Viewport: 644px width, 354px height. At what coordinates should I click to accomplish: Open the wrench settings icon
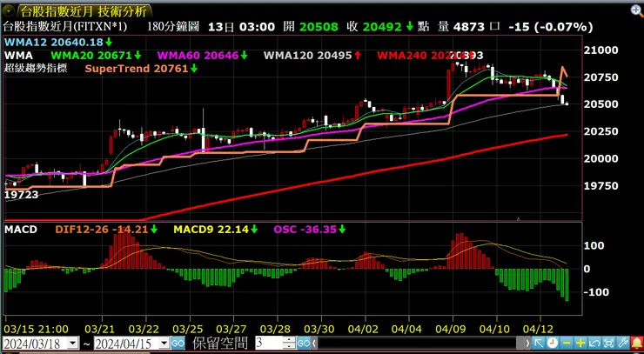click(622, 343)
